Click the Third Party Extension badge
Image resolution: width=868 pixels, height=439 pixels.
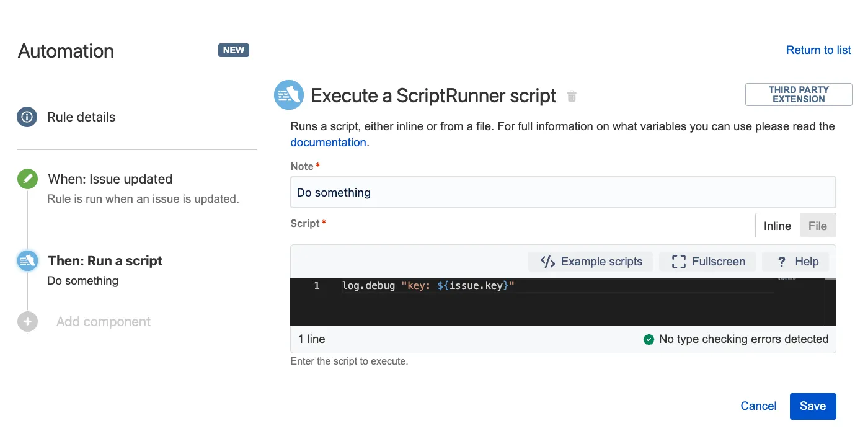tap(799, 94)
